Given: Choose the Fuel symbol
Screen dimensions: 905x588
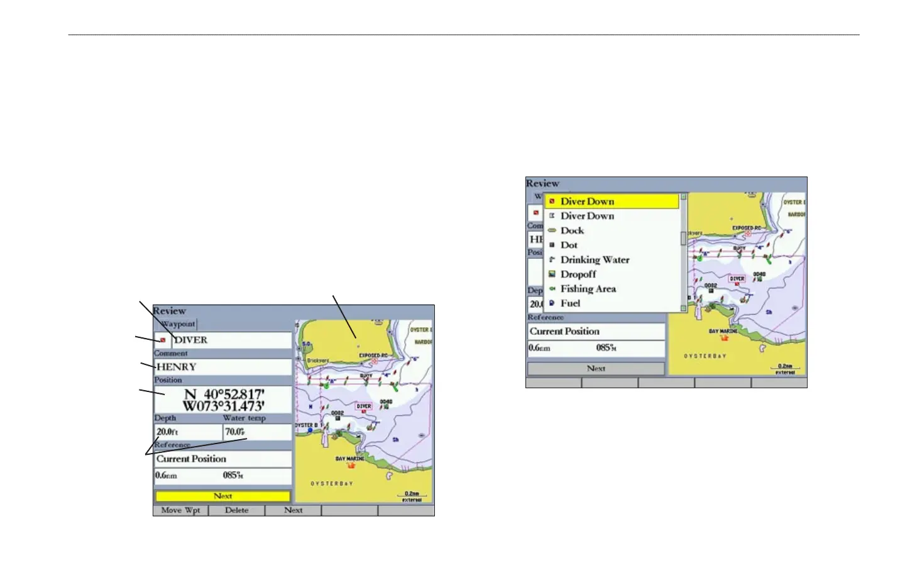Looking at the screenshot, I should click(570, 303).
